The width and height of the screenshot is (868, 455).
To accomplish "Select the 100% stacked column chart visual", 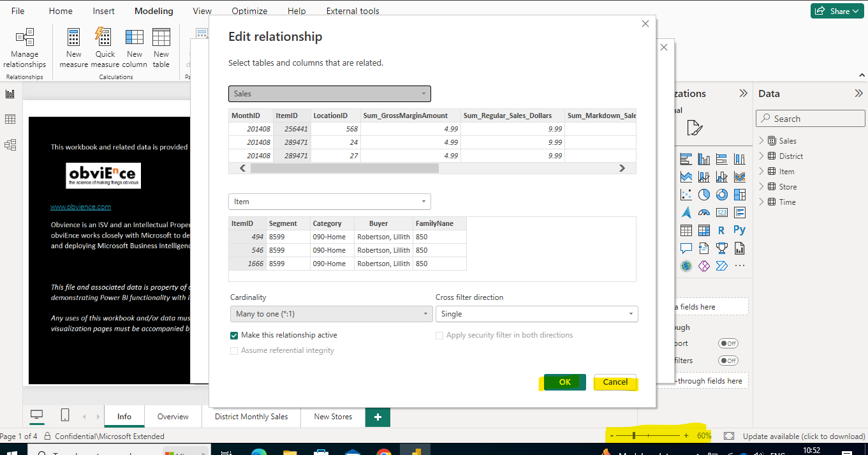I will 740,159.
